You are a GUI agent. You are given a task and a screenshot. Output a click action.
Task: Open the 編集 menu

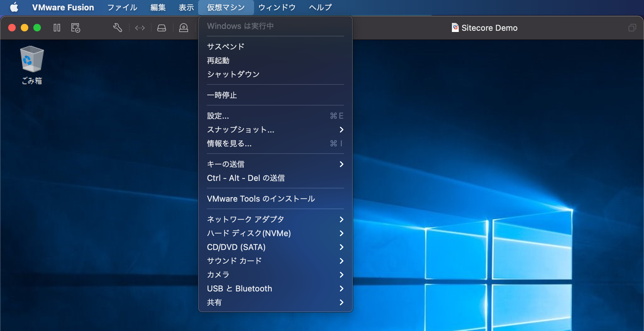tap(158, 7)
